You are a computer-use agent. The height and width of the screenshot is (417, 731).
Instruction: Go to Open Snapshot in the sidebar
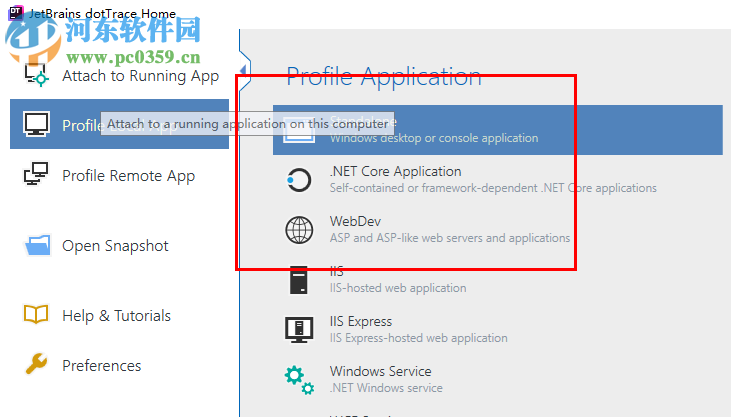click(x=115, y=246)
